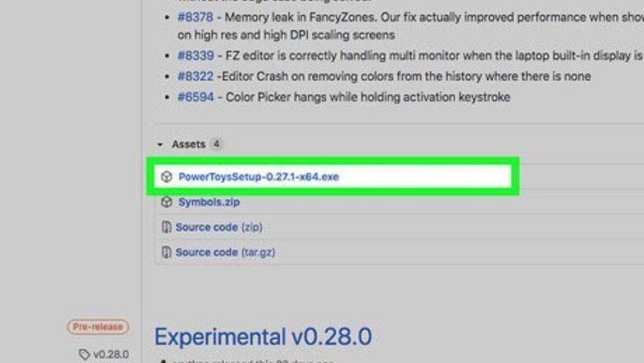
Task: Open the Experimental v0.28.0 release title
Action: 263,337
